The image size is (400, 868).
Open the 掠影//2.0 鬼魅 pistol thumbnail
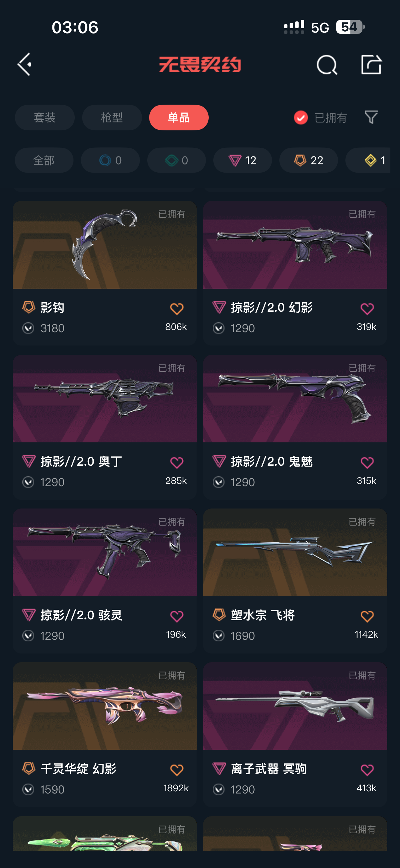tap(295, 399)
